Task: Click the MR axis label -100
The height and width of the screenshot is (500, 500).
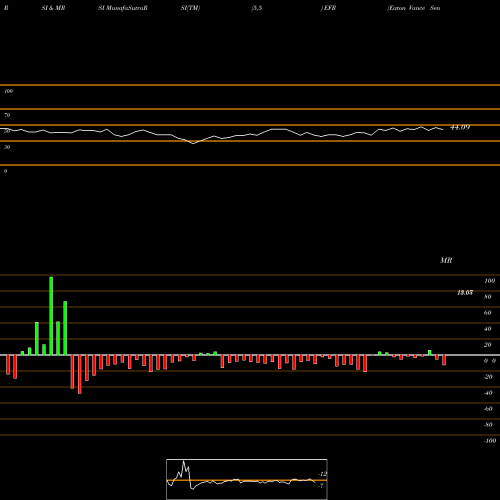Action: pyautogui.click(x=490, y=441)
